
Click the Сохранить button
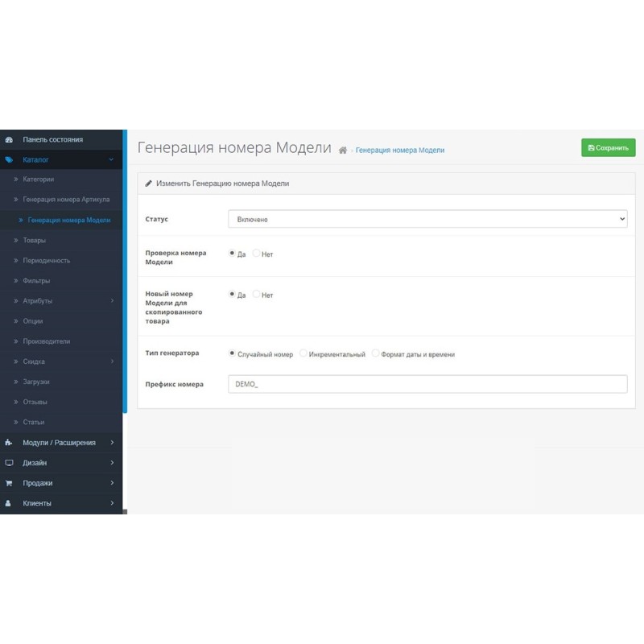(609, 147)
